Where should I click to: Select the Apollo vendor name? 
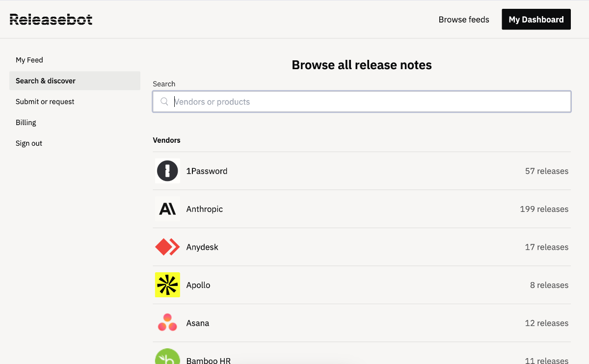[198, 285]
